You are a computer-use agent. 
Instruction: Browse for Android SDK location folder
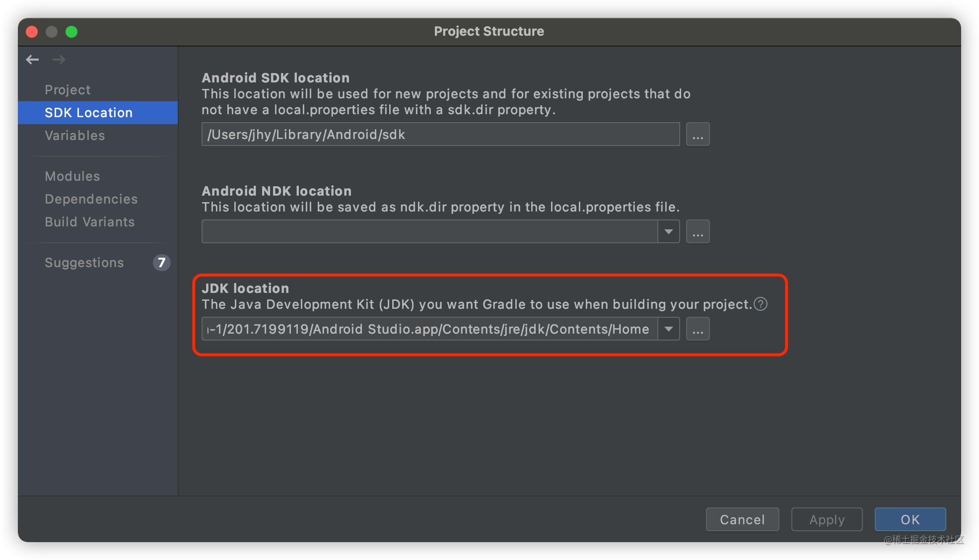point(698,135)
